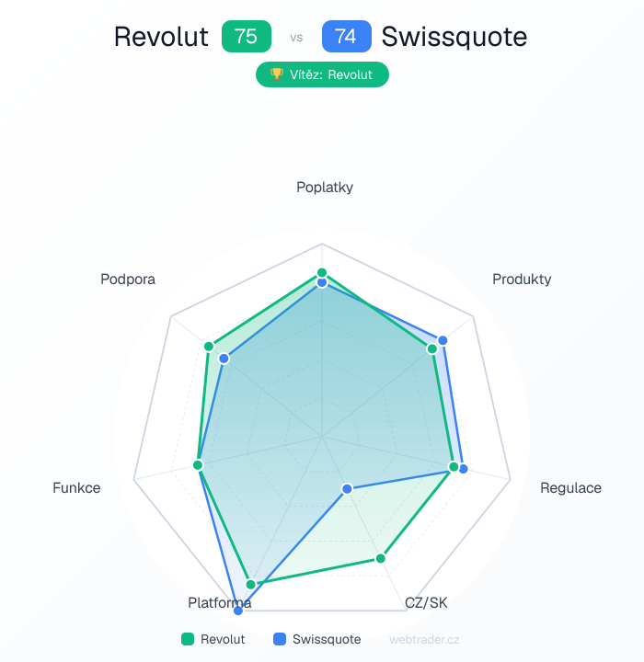Select the Produkty axis label

tap(522, 279)
